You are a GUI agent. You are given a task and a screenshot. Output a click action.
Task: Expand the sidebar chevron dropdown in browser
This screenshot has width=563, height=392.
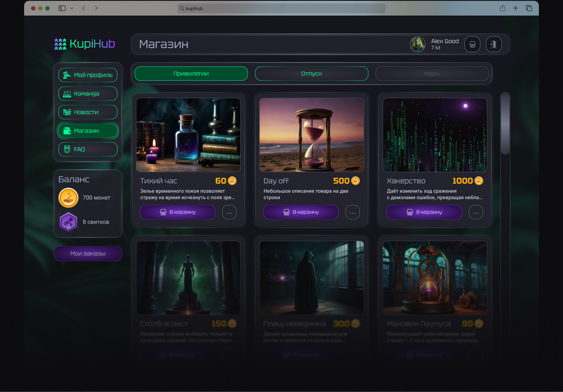pos(72,8)
